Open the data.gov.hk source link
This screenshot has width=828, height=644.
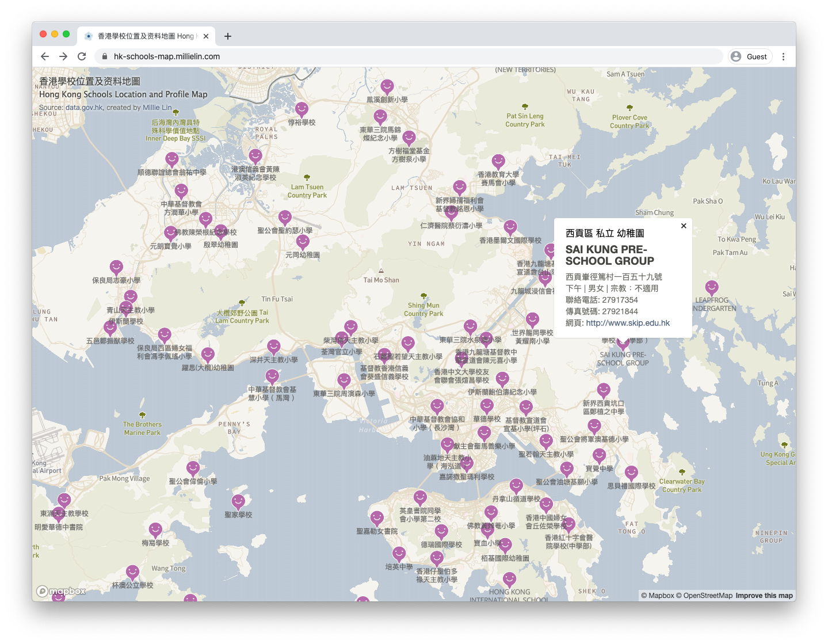84,108
